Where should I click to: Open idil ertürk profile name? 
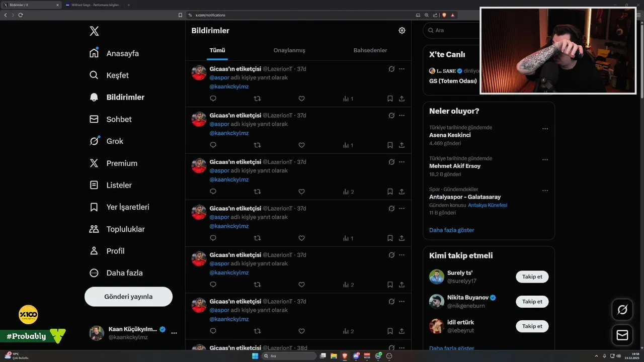click(x=460, y=322)
